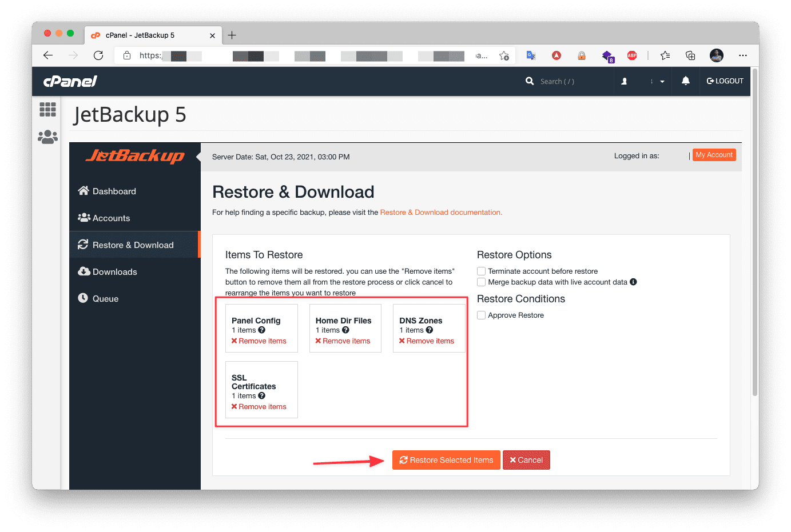Image resolution: width=791 pixels, height=532 pixels.
Task: Click the info icon beside Merge backup data
Action: tap(633, 282)
